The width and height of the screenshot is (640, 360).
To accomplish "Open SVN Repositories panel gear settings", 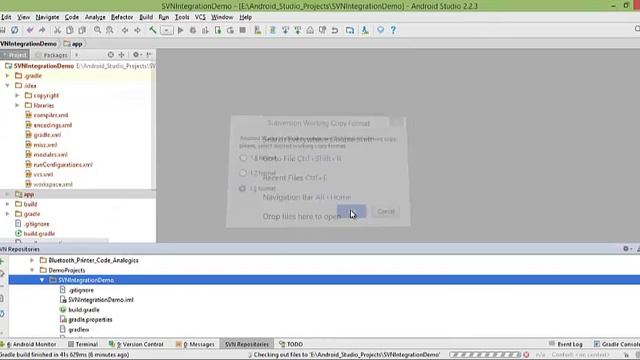I will point(627,249).
